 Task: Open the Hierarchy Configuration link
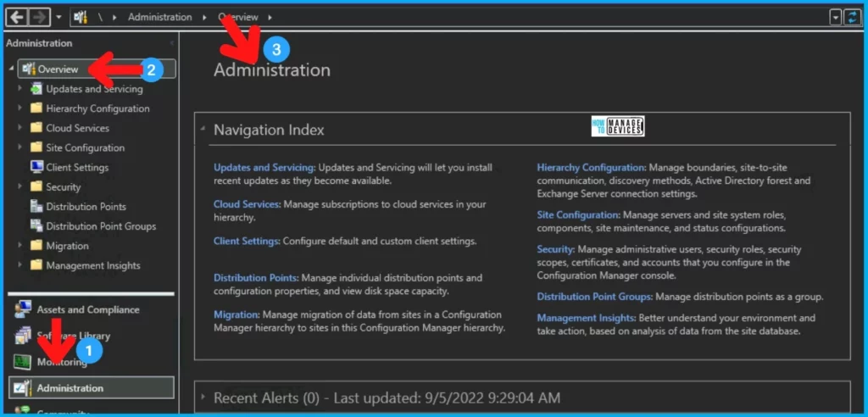(x=592, y=167)
